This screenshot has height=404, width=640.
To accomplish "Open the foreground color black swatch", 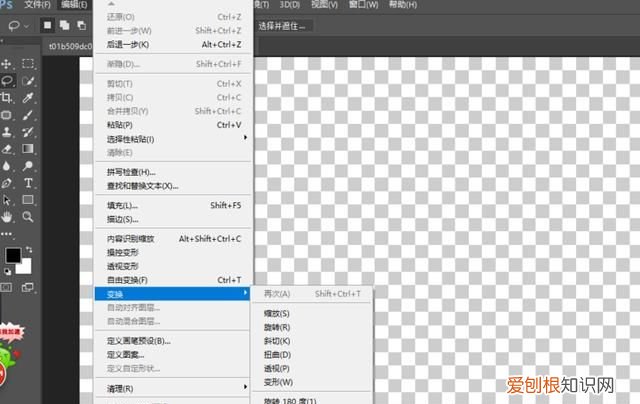I will click(x=13, y=255).
